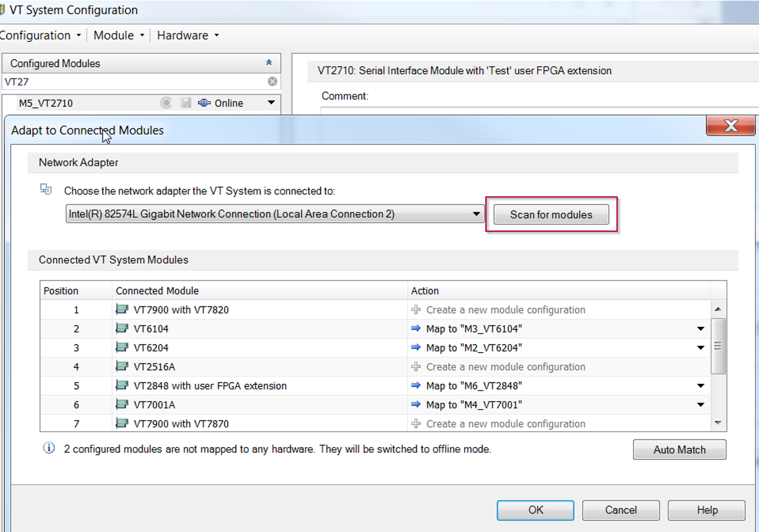The height and width of the screenshot is (532, 759).
Task: Open the network adapter dropdown list
Action: [x=476, y=214]
